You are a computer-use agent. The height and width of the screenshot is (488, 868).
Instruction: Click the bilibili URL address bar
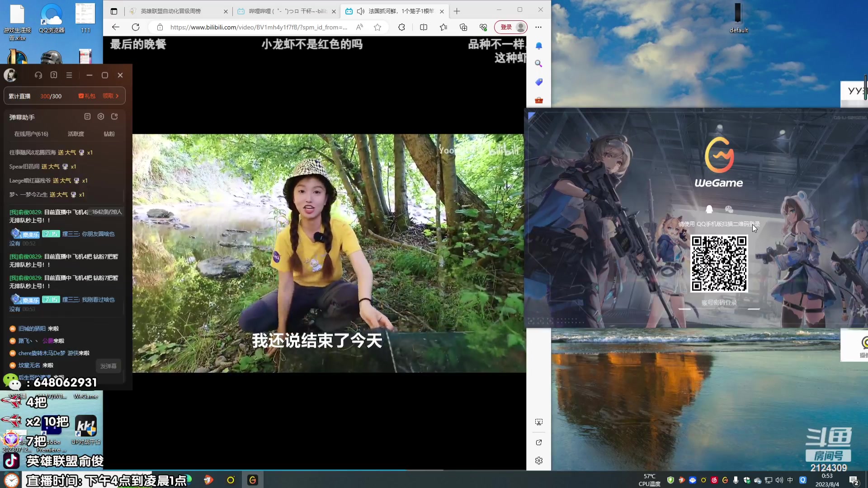[259, 27]
